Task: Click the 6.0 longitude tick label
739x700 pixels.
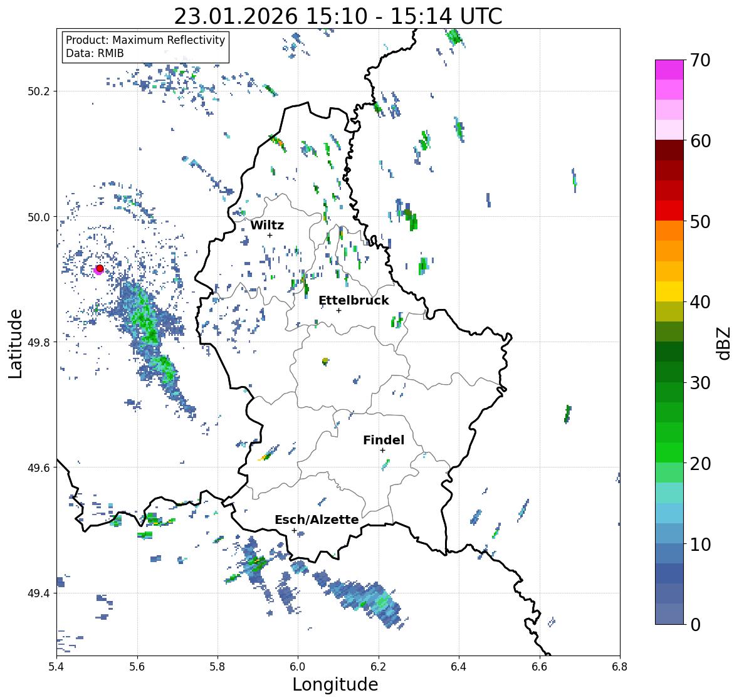Action: [298, 667]
